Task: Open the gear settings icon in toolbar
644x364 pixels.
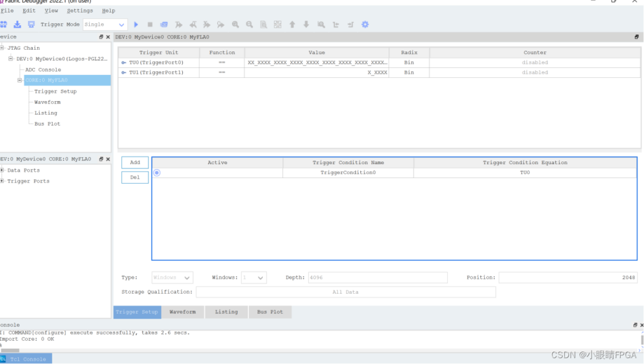Action: coord(365,25)
